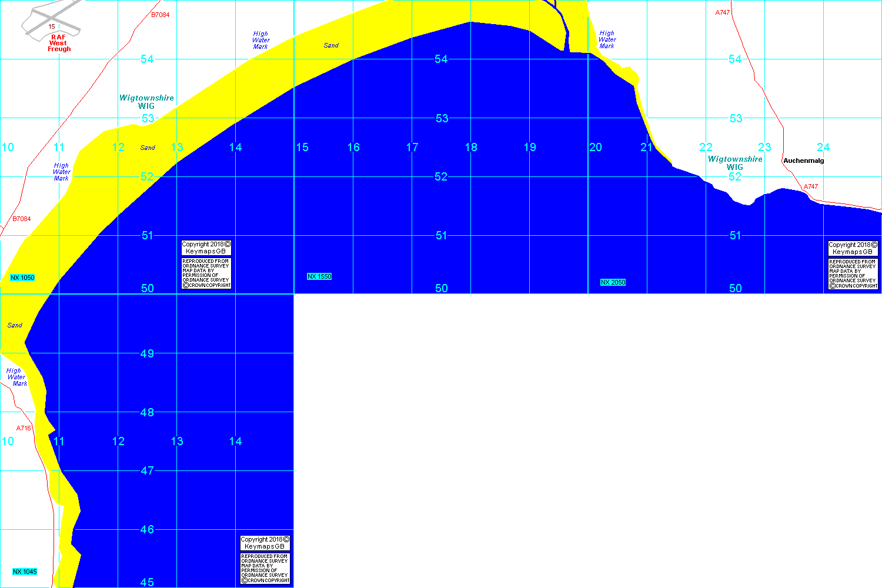Image resolution: width=882 pixels, height=588 pixels.
Task: Select northing grid number 49
Action: tap(147, 353)
